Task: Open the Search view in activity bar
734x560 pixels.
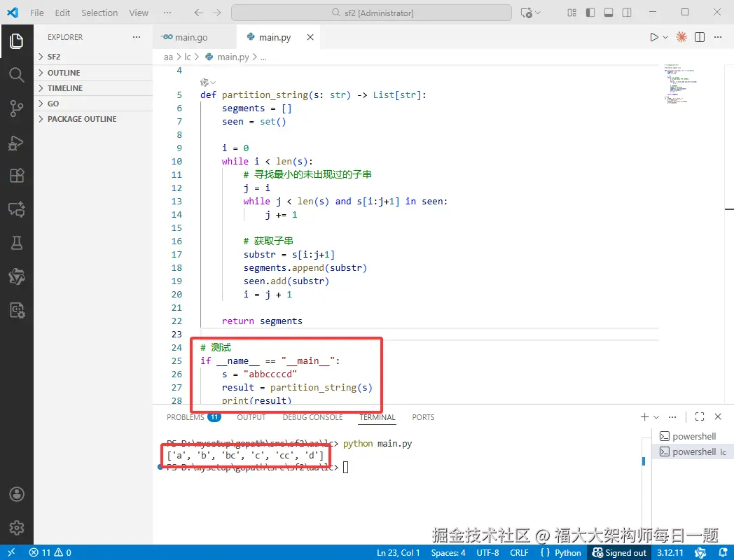Action: tap(16, 74)
